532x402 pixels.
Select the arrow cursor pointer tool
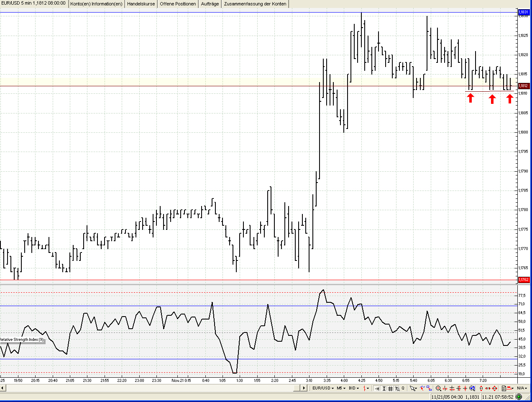coord(413,388)
